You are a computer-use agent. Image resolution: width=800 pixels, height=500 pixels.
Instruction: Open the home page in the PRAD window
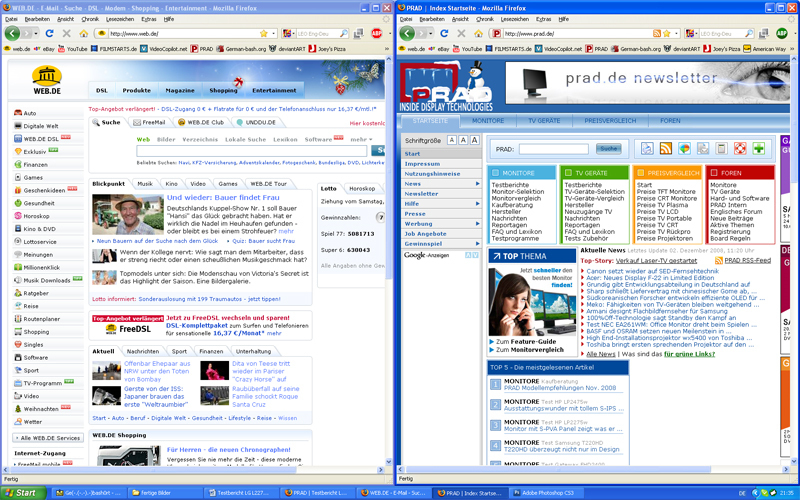point(479,33)
